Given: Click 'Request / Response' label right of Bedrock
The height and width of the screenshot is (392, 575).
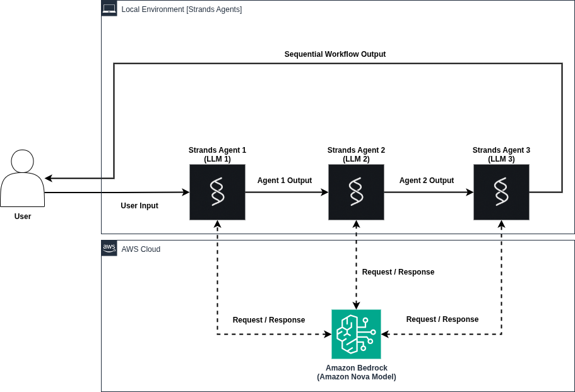Looking at the screenshot, I should [442, 319].
